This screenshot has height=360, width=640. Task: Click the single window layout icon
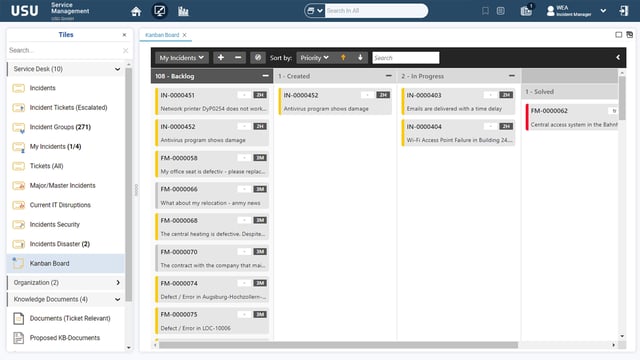tap(619, 35)
